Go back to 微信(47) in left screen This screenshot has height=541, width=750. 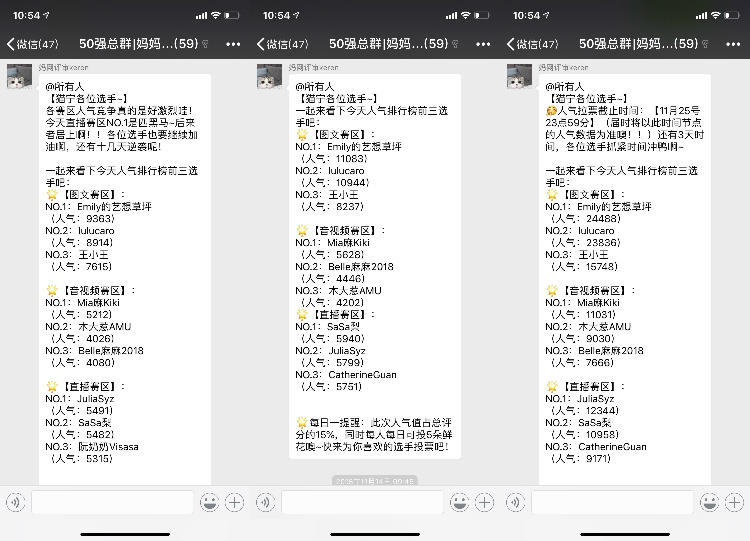[33, 44]
